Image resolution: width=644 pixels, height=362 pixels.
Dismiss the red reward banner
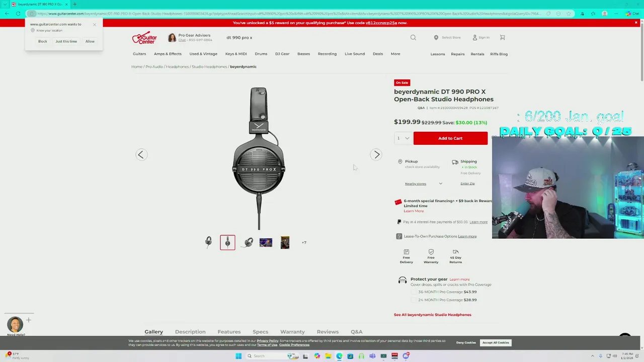click(636, 23)
